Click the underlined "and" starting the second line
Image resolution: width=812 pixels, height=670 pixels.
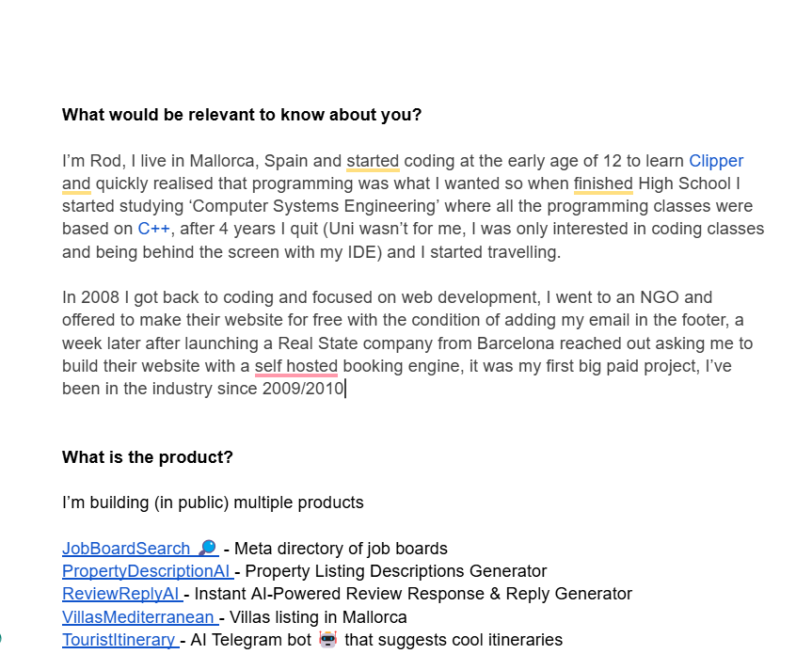pos(76,183)
